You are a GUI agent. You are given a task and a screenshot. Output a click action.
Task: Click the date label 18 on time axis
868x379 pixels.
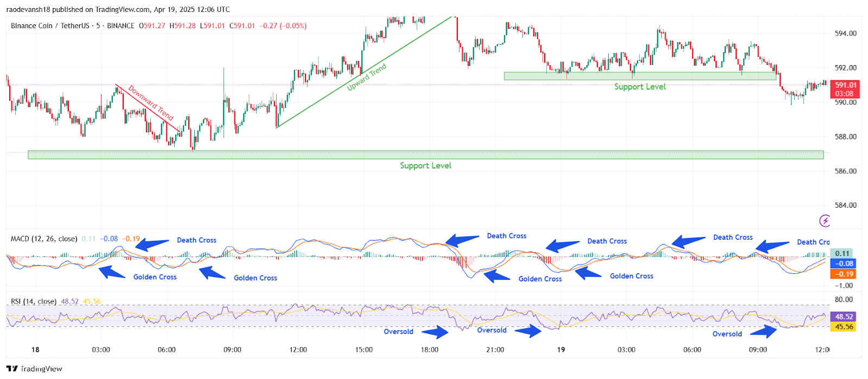coord(35,350)
